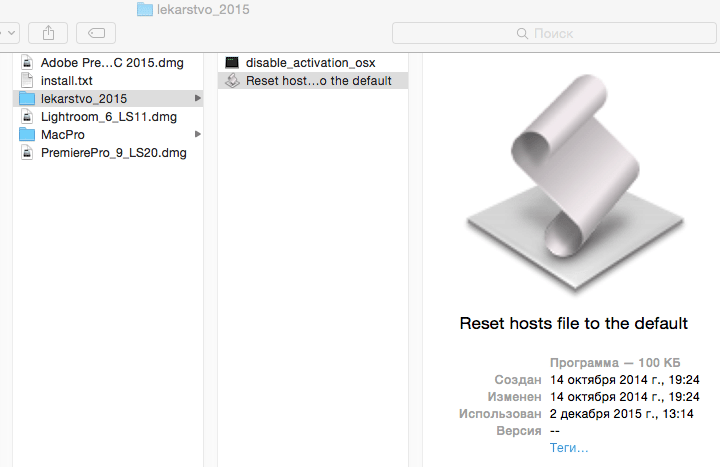The image size is (720, 467).
Task: Select Reset host...o the default item
Action: [313, 81]
